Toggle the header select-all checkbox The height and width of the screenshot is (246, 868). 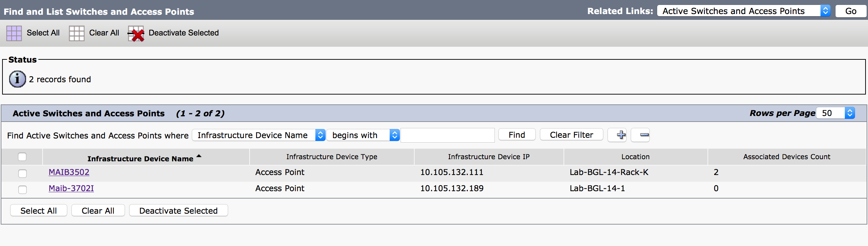point(22,157)
